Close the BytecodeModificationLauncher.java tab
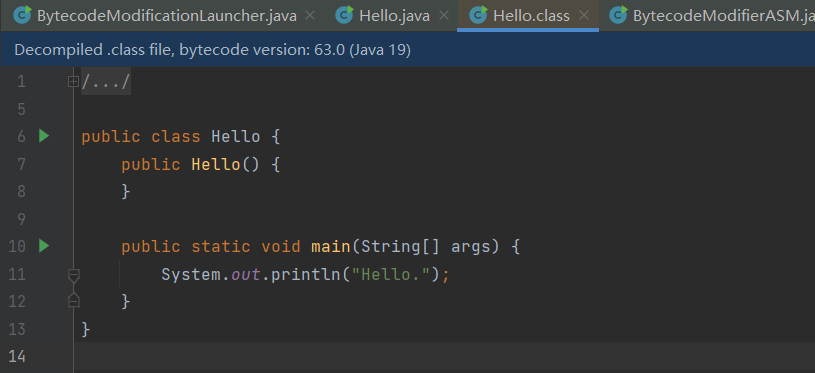This screenshot has height=373, width=815. coord(310,16)
